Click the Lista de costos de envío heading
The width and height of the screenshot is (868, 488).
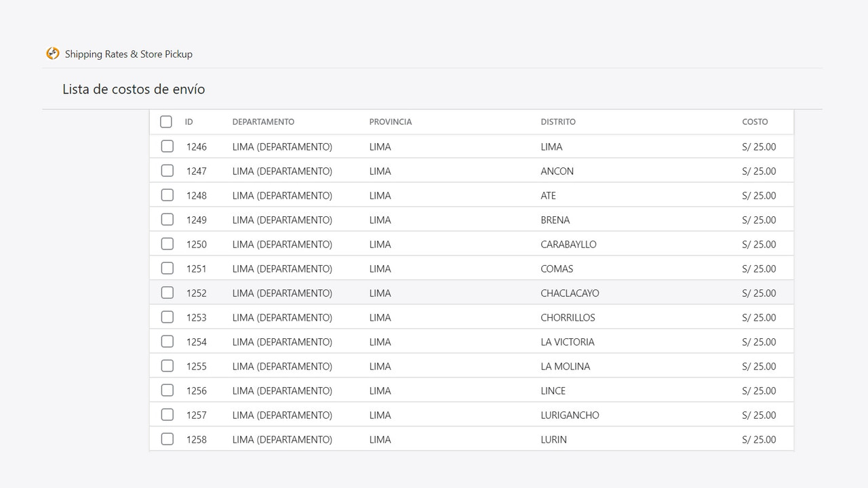point(134,89)
